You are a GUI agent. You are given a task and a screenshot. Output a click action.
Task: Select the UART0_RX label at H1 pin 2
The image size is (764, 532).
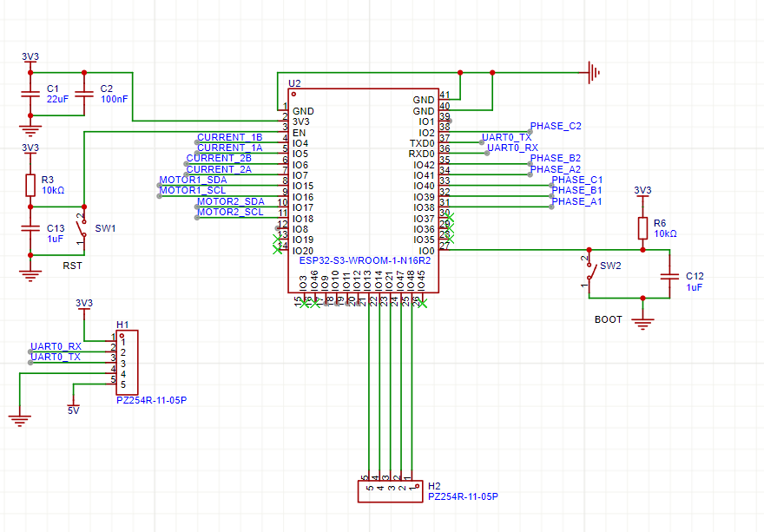coord(56,346)
